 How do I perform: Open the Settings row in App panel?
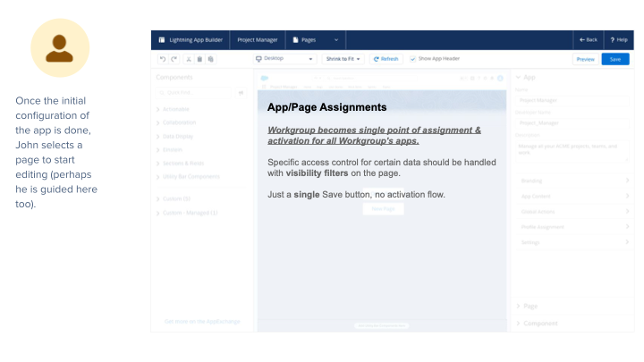573,242
